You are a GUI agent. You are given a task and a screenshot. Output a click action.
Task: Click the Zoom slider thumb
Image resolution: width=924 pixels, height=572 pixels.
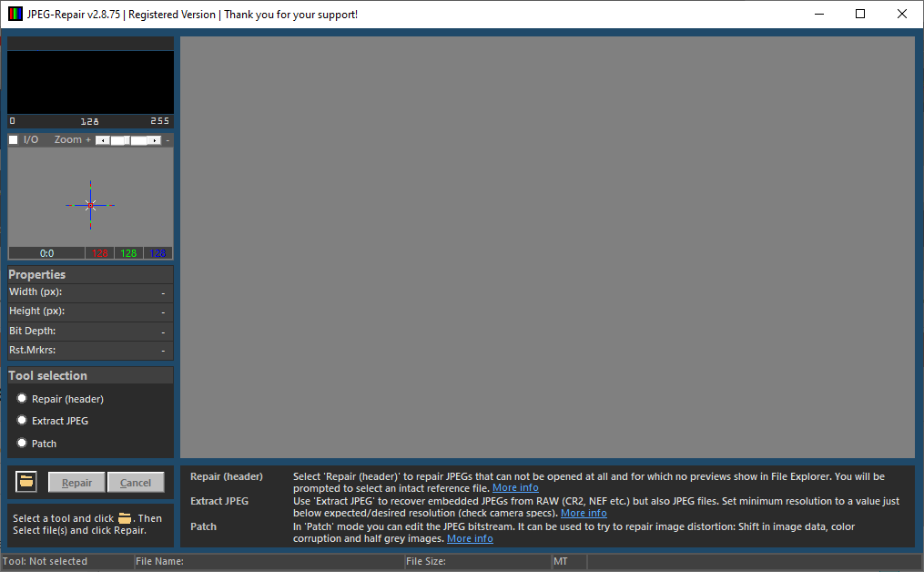(x=127, y=140)
